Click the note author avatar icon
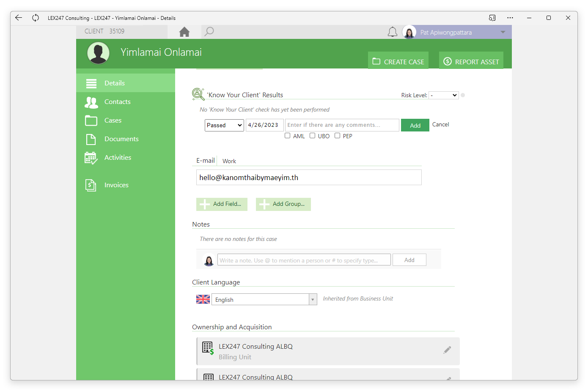Viewport: 588px width, 391px height. (x=209, y=260)
